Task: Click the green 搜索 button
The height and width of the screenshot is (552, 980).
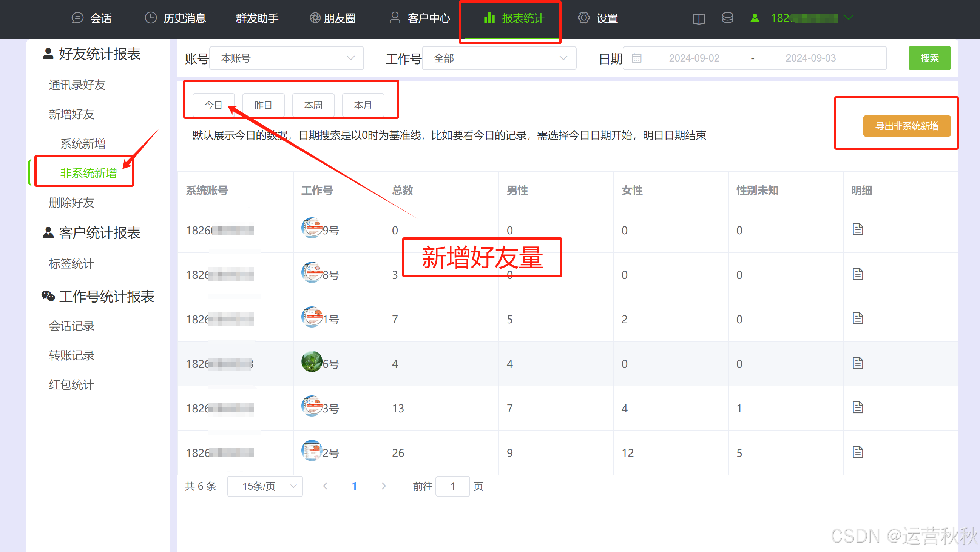Action: tap(929, 58)
